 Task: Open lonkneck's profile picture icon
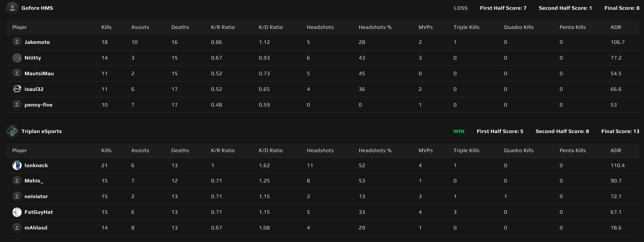17,165
